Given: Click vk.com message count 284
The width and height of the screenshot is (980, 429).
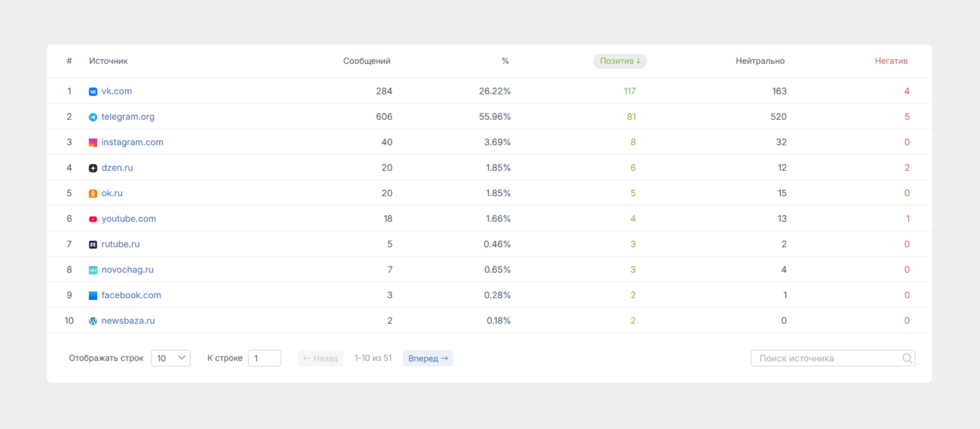Looking at the screenshot, I should coord(384,91).
